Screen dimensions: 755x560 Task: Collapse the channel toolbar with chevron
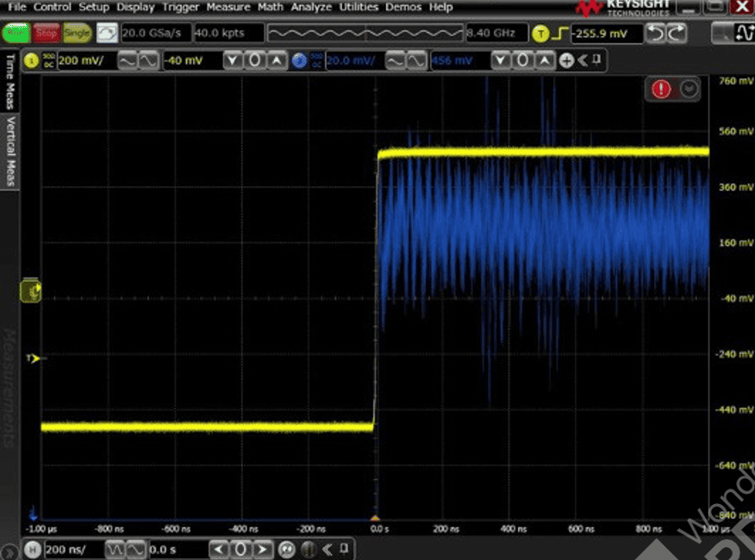582,60
